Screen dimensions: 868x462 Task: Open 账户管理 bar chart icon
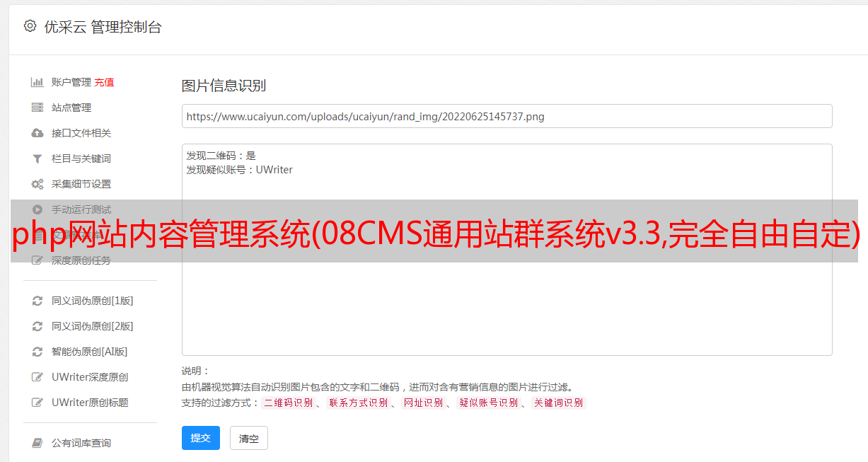(37, 82)
